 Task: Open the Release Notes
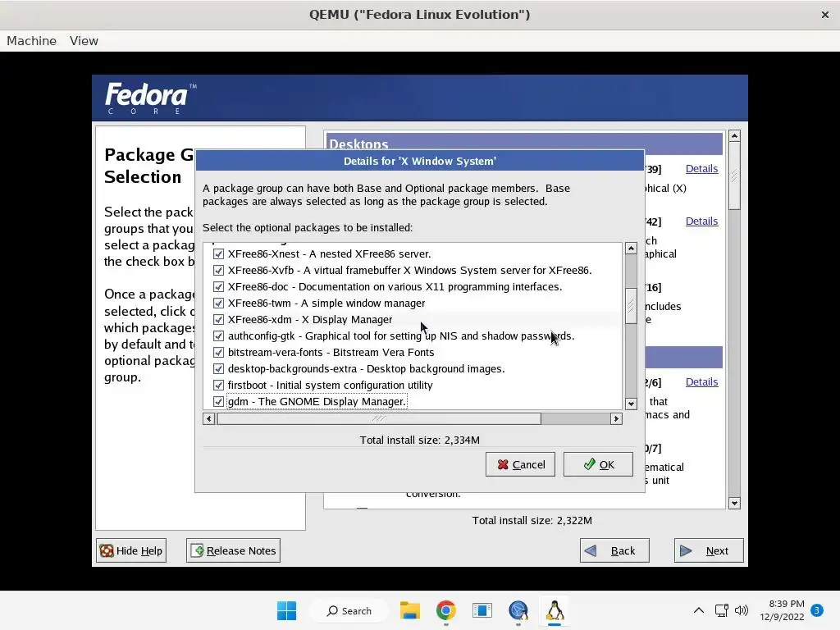pos(233,550)
